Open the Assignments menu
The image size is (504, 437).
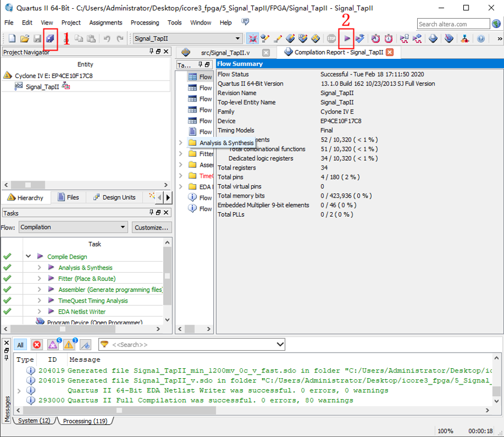click(105, 23)
